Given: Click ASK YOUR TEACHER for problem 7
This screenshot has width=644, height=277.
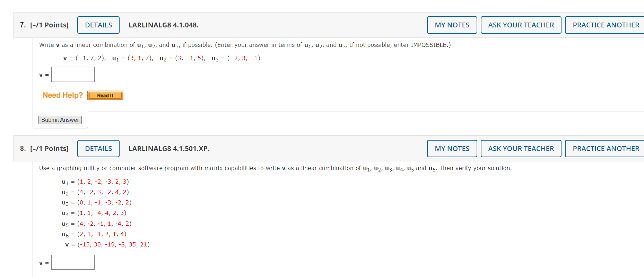Looking at the screenshot, I should 521,25.
